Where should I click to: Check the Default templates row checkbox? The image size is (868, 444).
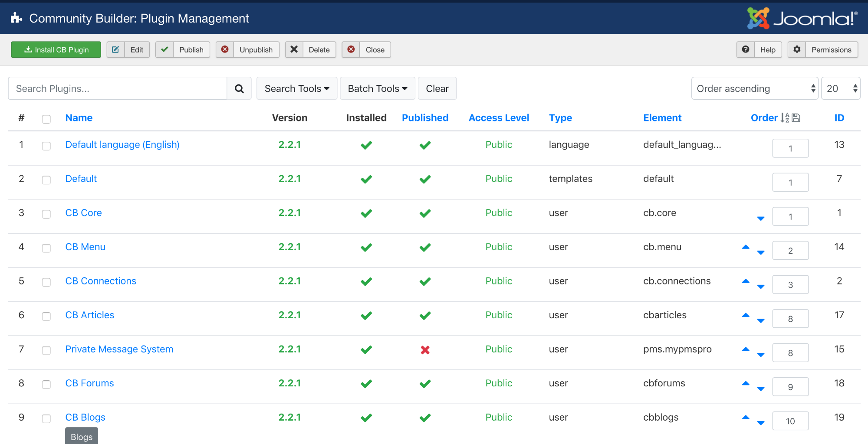[x=46, y=180]
